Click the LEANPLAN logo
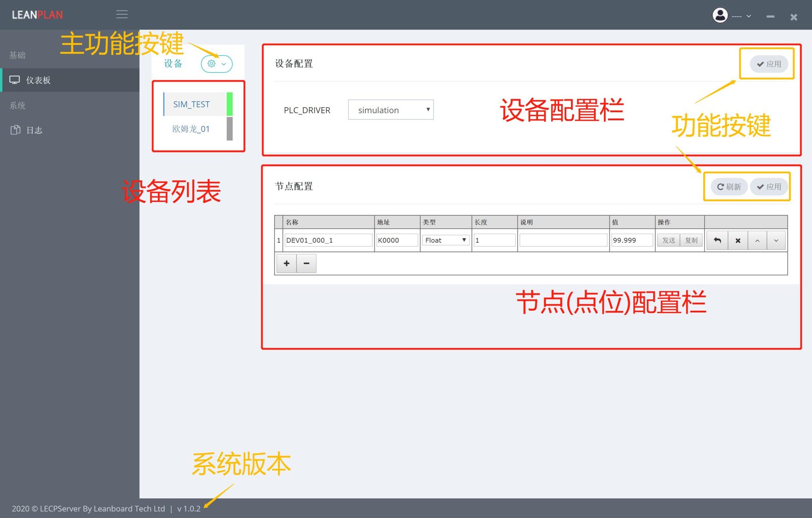The height and width of the screenshot is (518, 812). 38,15
